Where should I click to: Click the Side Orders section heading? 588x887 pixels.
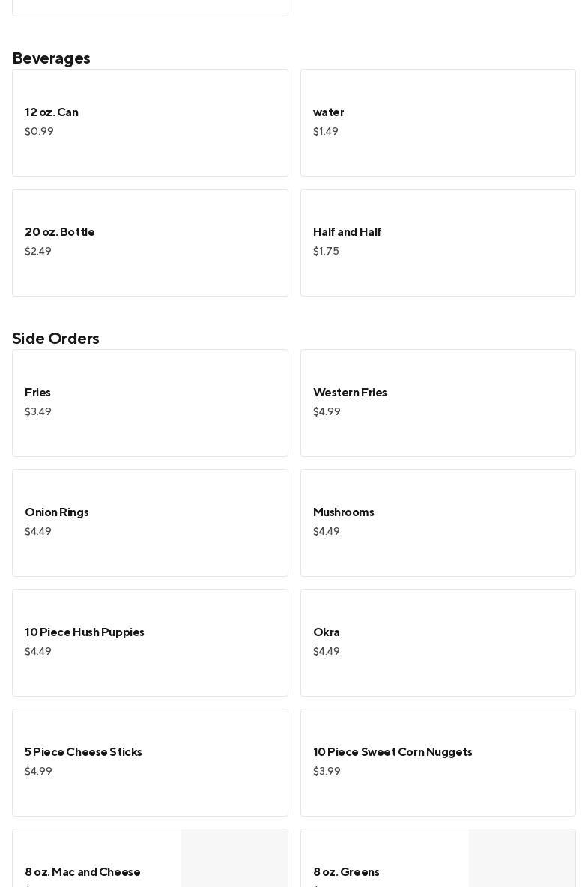(x=55, y=339)
